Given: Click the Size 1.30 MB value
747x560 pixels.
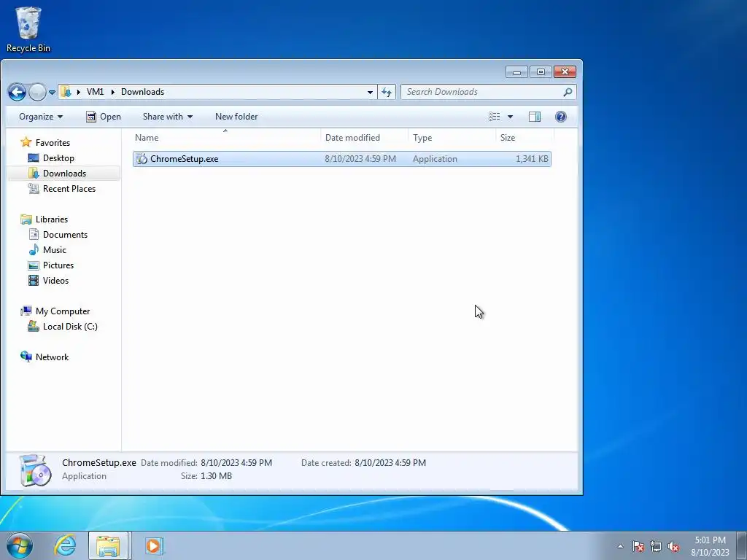Looking at the screenshot, I should tap(216, 476).
